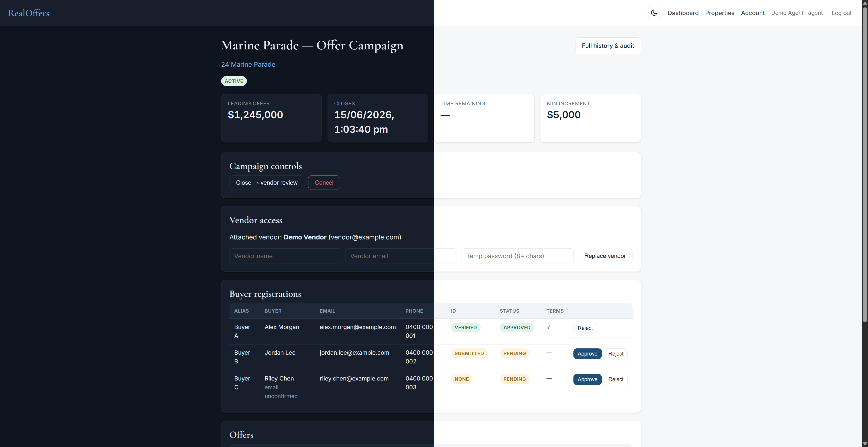This screenshot has width=868, height=447.
Task: Click the Replace vendor button
Action: pos(605,256)
